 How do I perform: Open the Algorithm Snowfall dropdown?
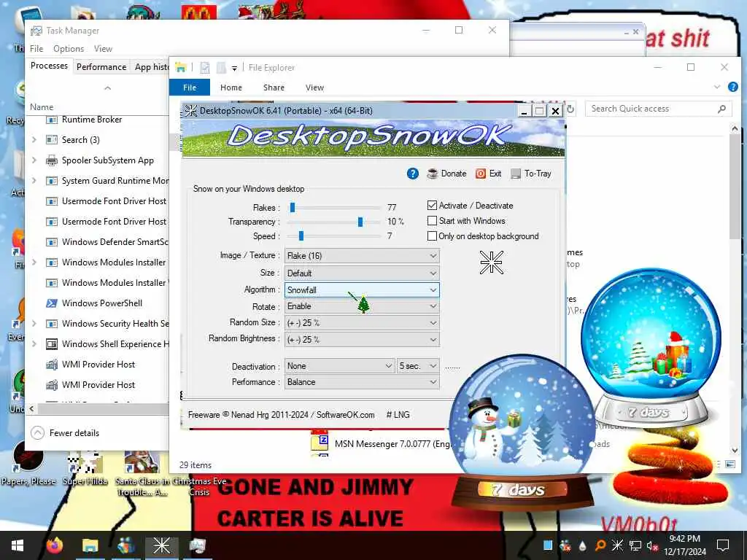[x=362, y=290]
